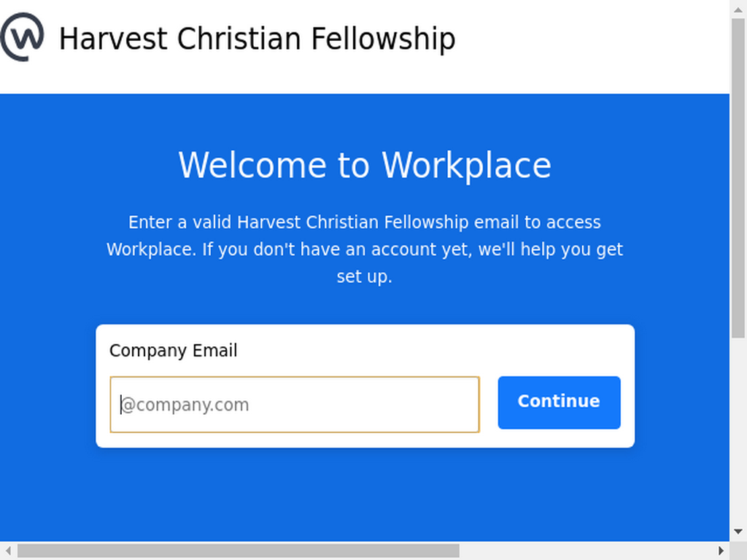Click the @company.com placeholder text

(x=185, y=405)
